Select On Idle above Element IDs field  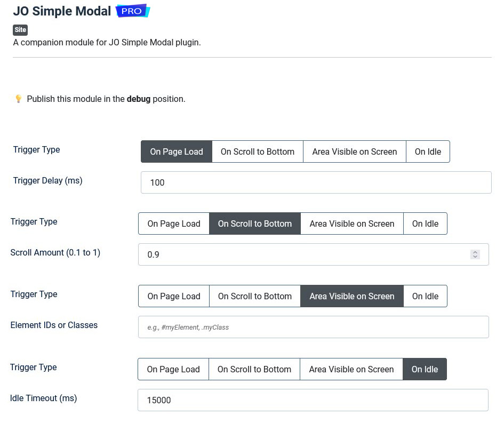(x=425, y=296)
